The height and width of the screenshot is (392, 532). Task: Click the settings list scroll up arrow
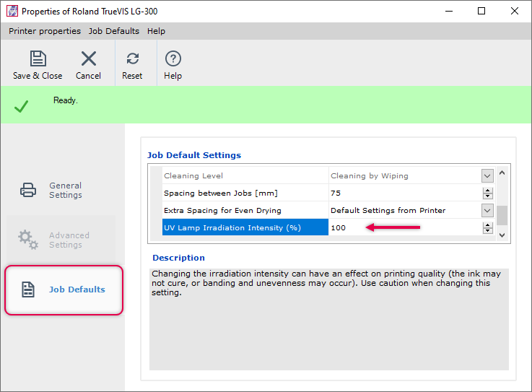(502, 173)
